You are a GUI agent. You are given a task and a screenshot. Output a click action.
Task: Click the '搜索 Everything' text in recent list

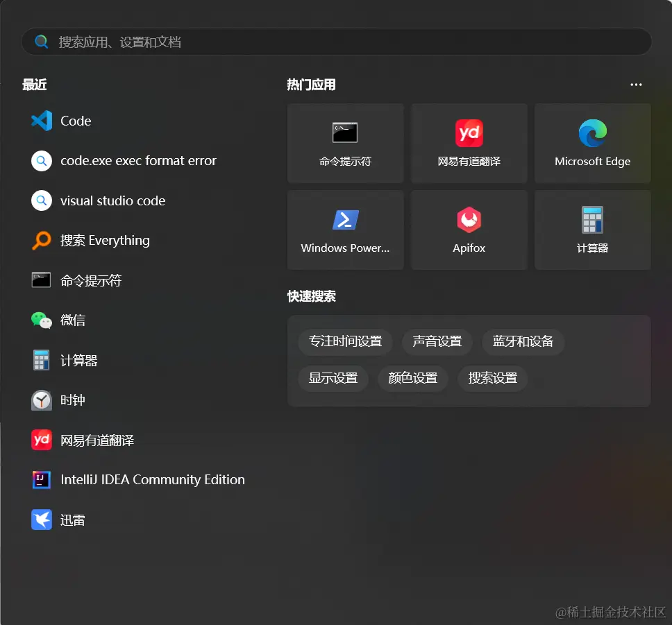pyautogui.click(x=105, y=241)
